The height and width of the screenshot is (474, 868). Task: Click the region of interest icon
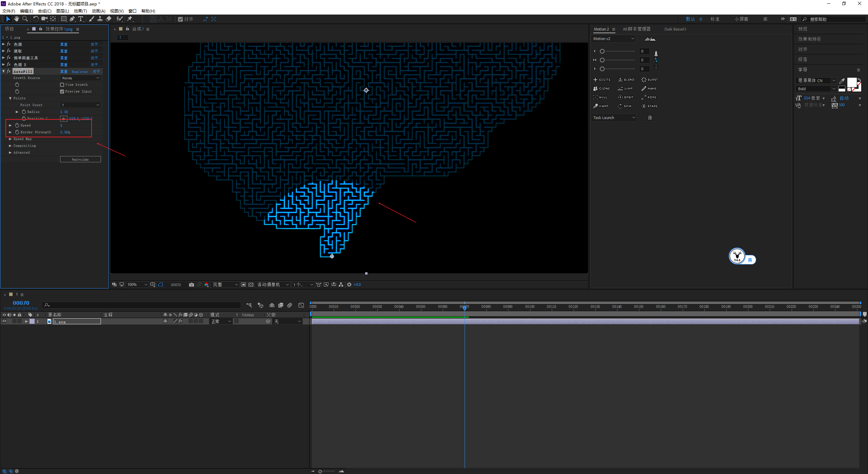coord(243,284)
